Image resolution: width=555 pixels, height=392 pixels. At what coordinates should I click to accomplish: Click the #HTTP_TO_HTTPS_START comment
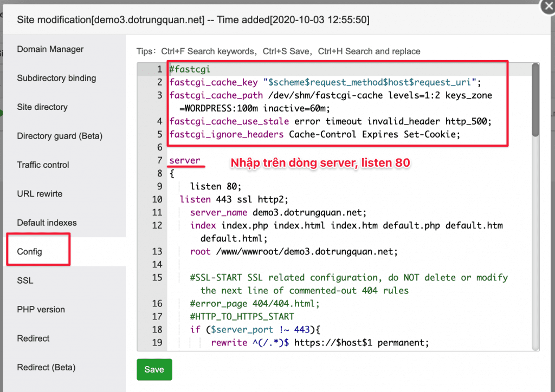(242, 316)
